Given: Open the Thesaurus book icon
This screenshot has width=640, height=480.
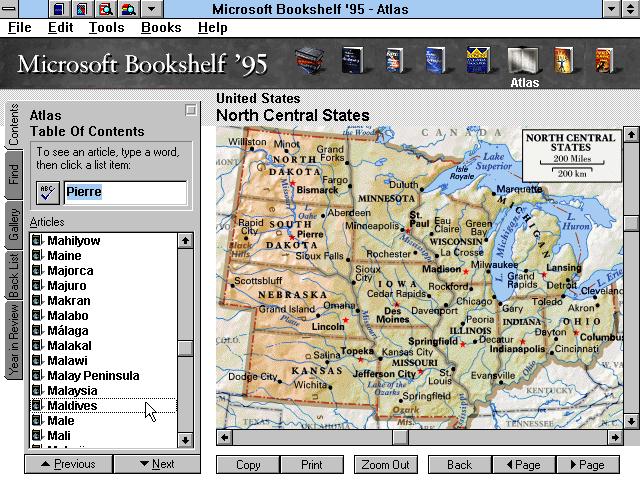Looking at the screenshot, I should [x=395, y=60].
